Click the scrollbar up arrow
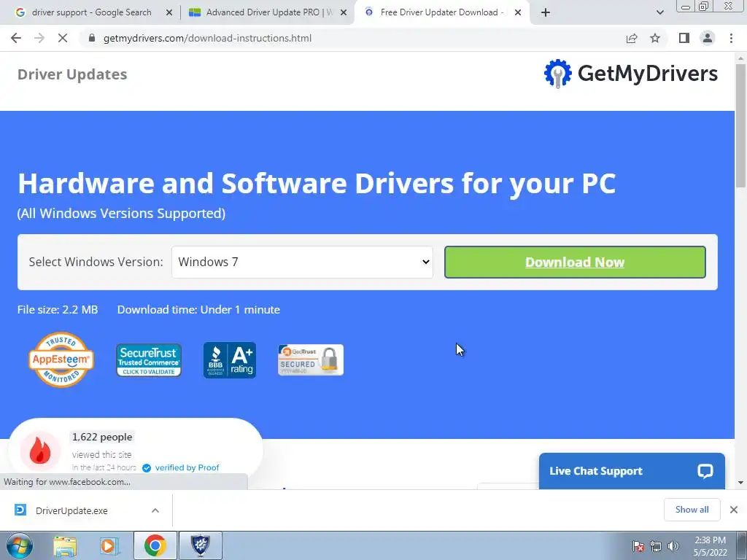 tap(741, 58)
